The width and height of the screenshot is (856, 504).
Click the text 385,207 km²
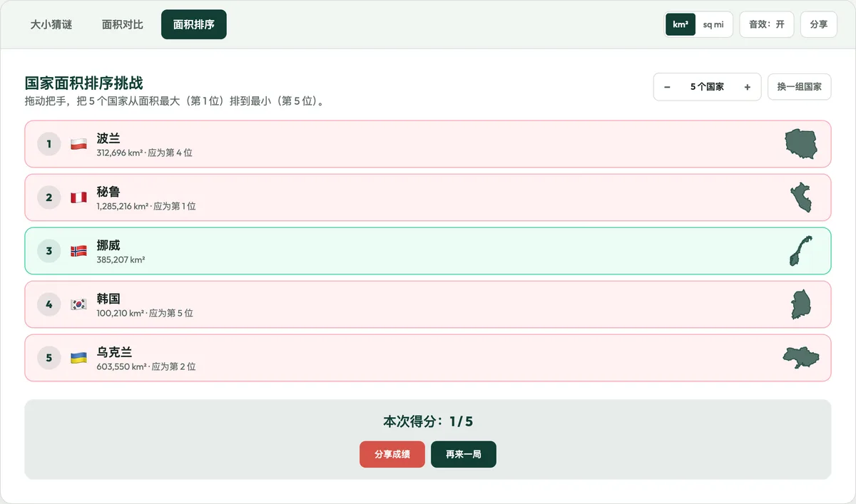click(121, 259)
